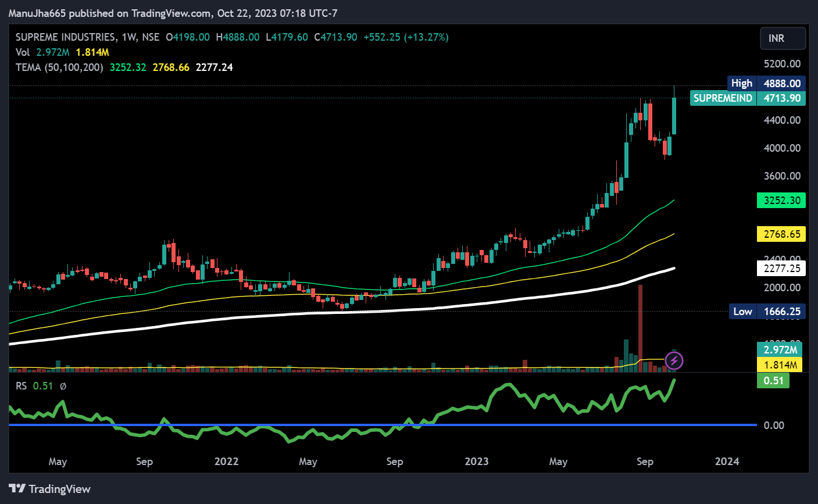Click the 2024 time axis label
This screenshot has width=818, height=504.
click(727, 462)
